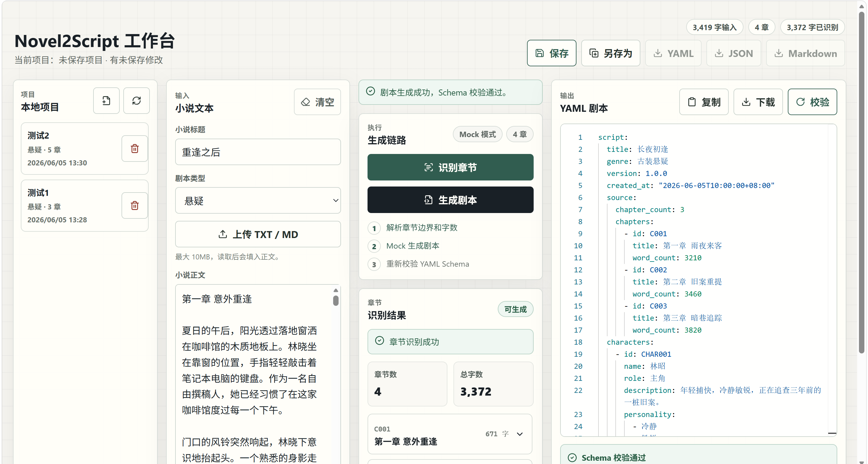Click the check icon beside Schema 校验通过
868x464 pixels.
pos(572,457)
